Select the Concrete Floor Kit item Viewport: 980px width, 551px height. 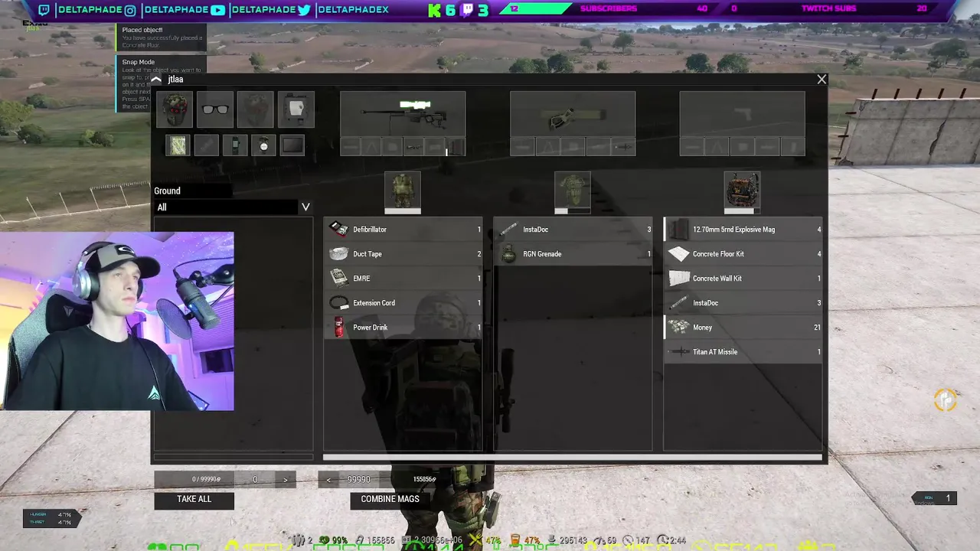pos(743,254)
